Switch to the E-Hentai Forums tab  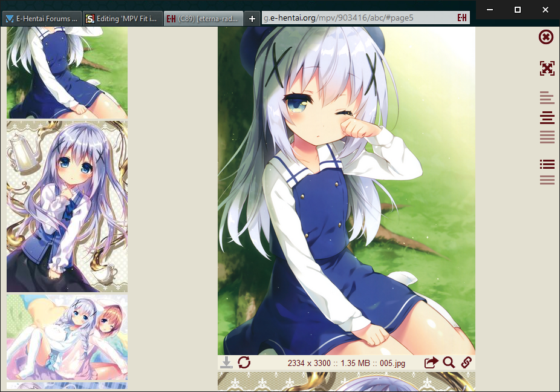[x=42, y=19]
